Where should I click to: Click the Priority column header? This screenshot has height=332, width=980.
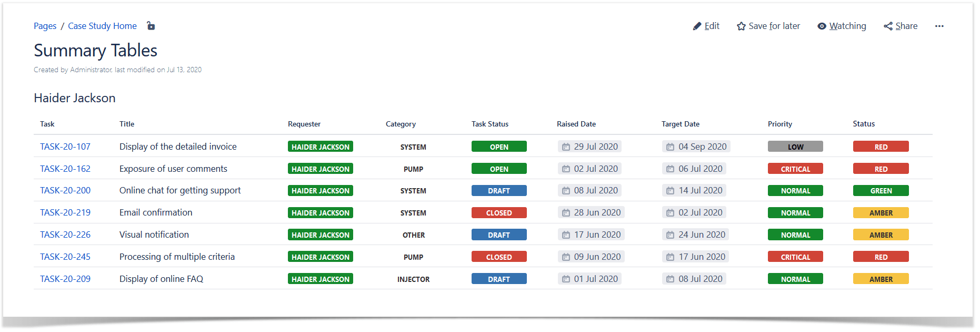[x=780, y=124]
